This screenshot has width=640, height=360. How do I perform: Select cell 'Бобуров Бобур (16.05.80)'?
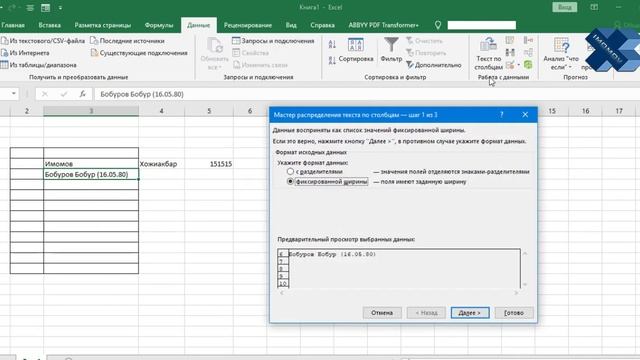click(91, 174)
